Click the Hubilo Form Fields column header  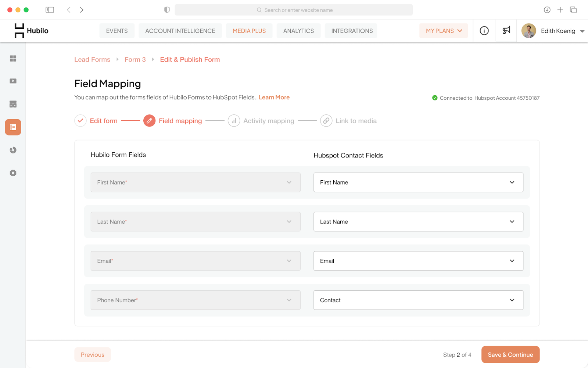point(118,155)
